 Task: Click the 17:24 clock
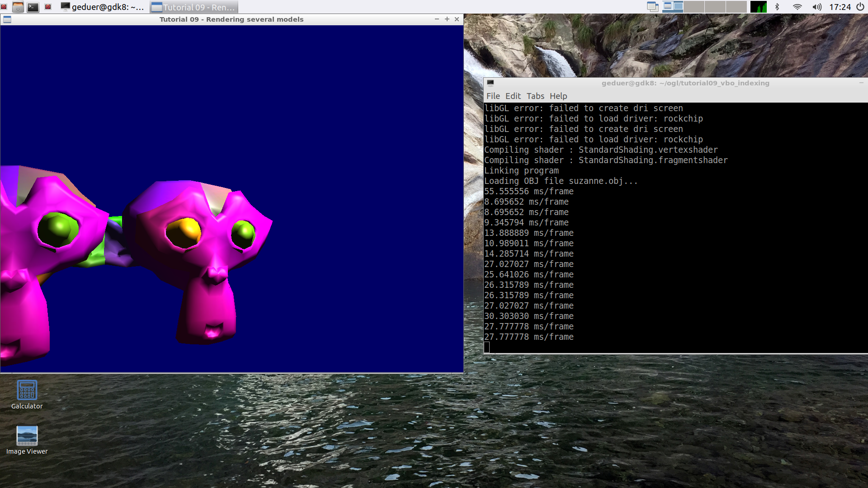pyautogui.click(x=840, y=7)
